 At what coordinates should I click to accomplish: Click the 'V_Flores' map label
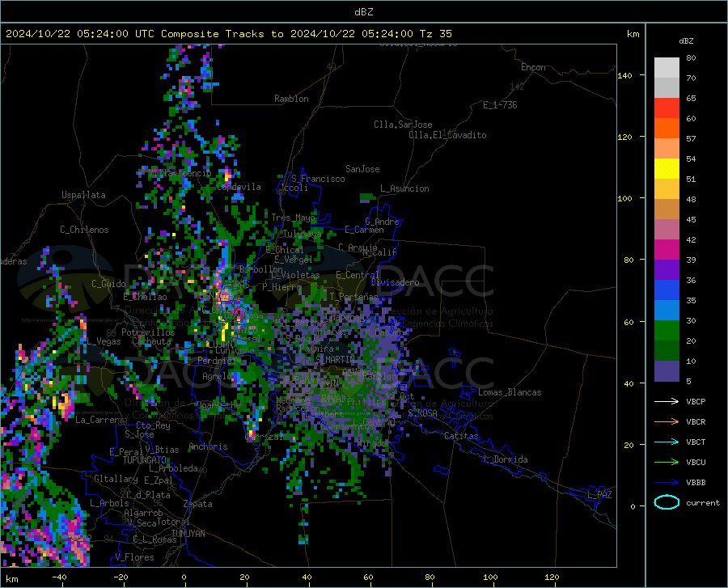(x=134, y=557)
